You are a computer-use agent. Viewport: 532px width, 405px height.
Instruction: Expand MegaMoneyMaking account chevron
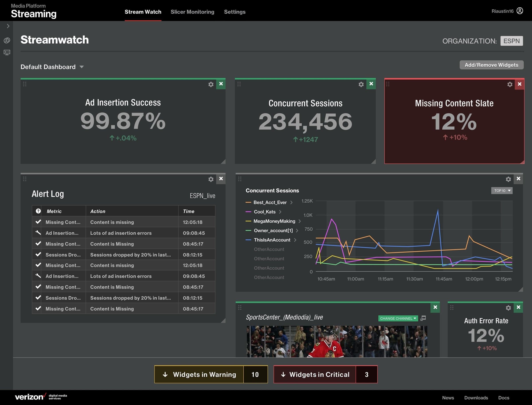[300, 221]
